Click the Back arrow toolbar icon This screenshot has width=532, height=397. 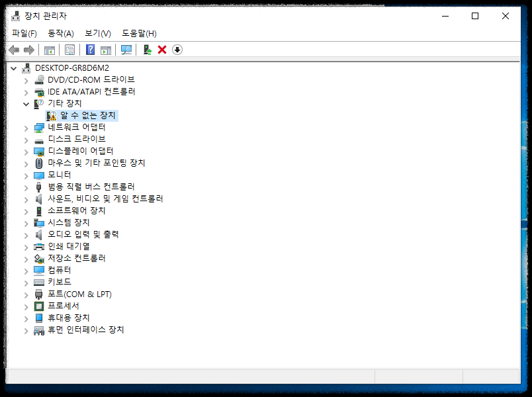[x=14, y=50]
